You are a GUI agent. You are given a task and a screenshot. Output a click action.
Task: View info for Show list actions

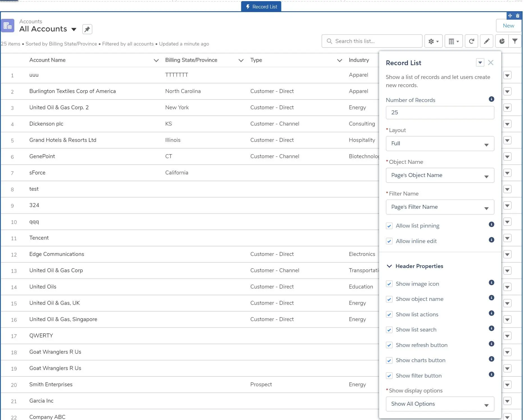coord(491,313)
